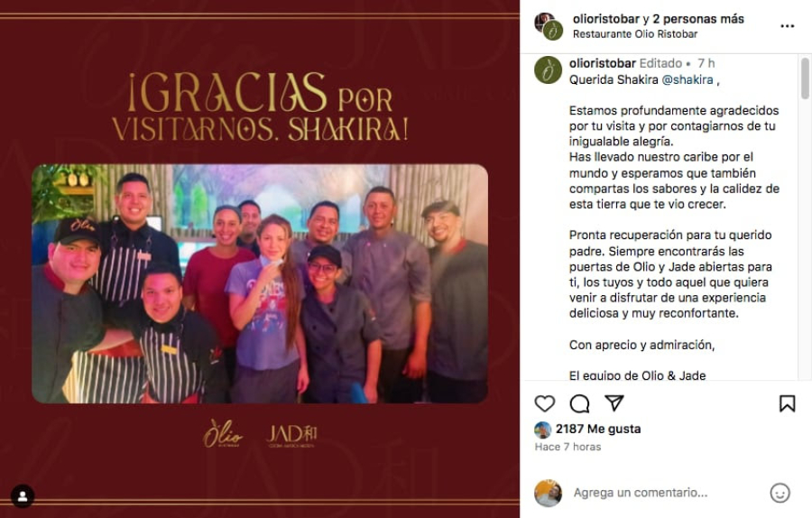
Task: Open the emoji picker smiley icon
Action: (x=780, y=493)
